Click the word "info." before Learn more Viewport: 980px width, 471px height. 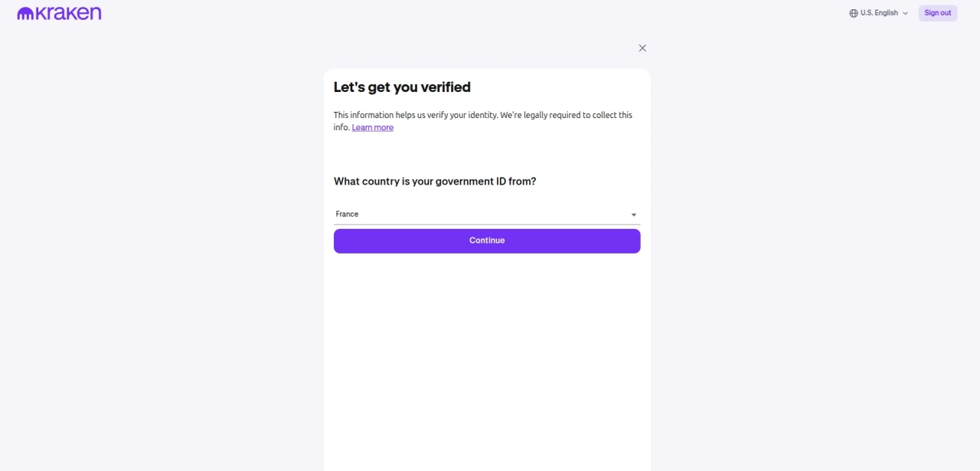(x=341, y=128)
